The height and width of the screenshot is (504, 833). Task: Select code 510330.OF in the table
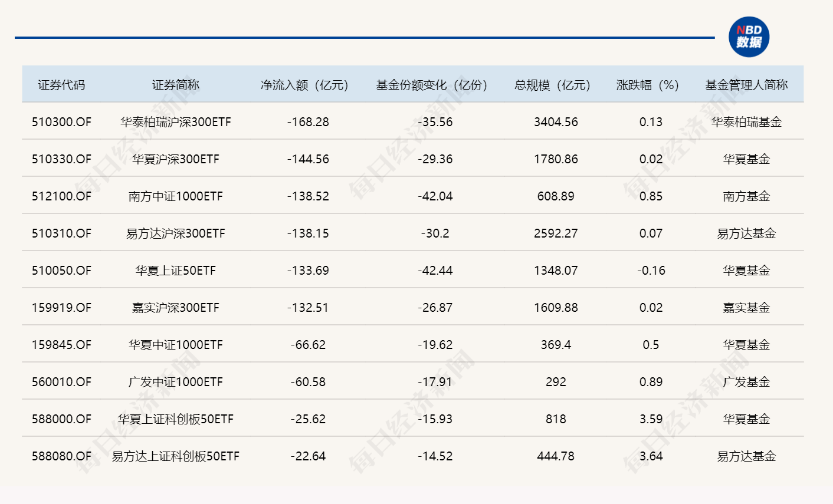tap(63, 159)
